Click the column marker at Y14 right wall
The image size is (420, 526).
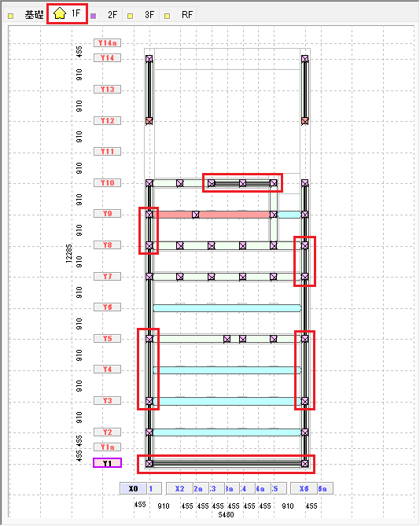(304, 59)
